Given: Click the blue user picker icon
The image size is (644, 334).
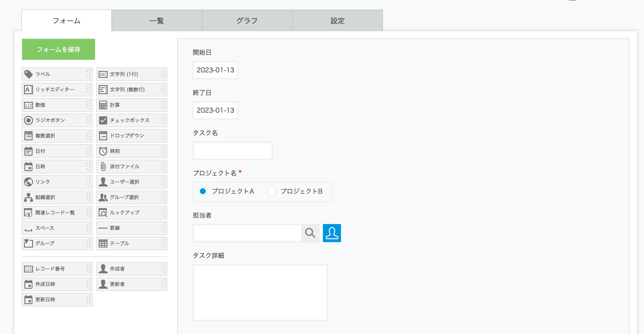Looking at the screenshot, I should [x=331, y=233].
